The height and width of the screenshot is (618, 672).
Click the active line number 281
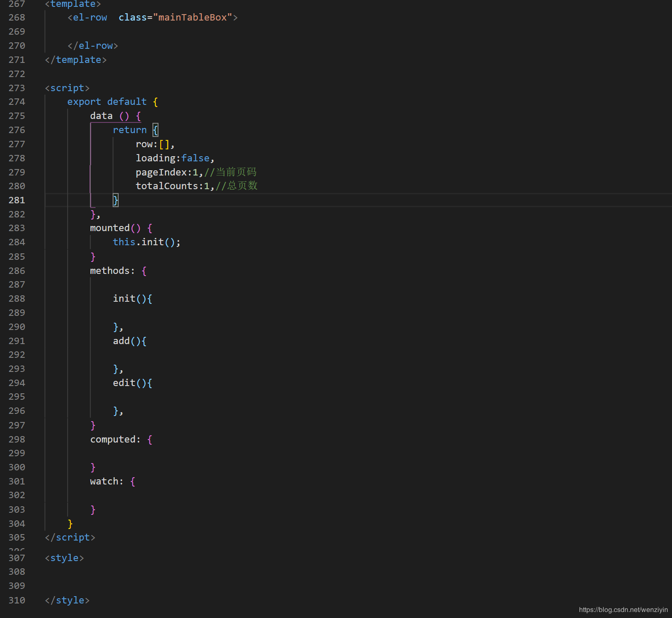(17, 200)
